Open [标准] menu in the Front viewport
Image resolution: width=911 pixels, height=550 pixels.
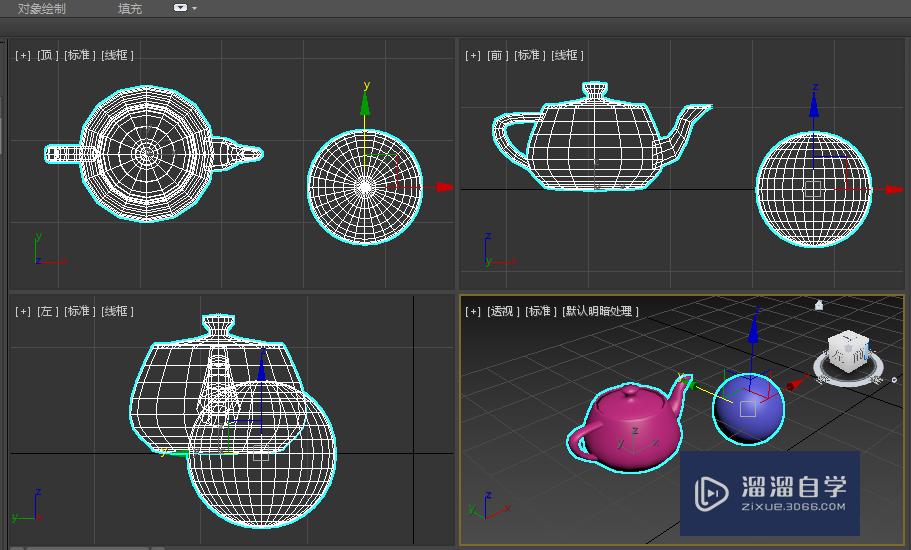tap(529, 55)
